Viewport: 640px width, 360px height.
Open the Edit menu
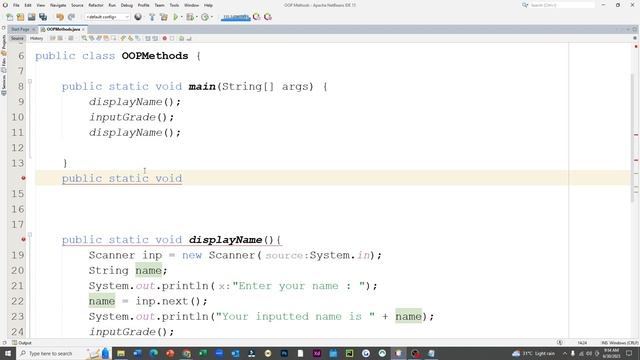28,5
